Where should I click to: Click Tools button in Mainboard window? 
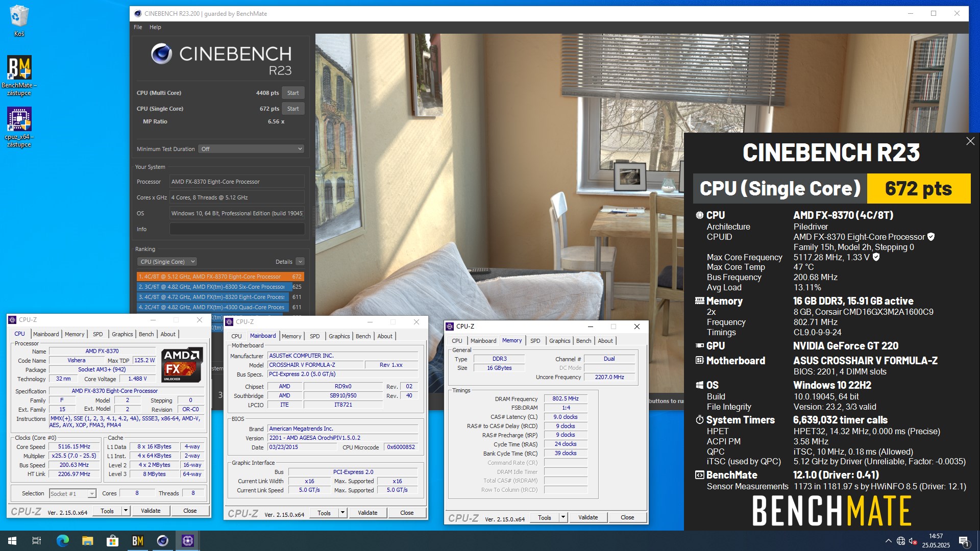[324, 513]
